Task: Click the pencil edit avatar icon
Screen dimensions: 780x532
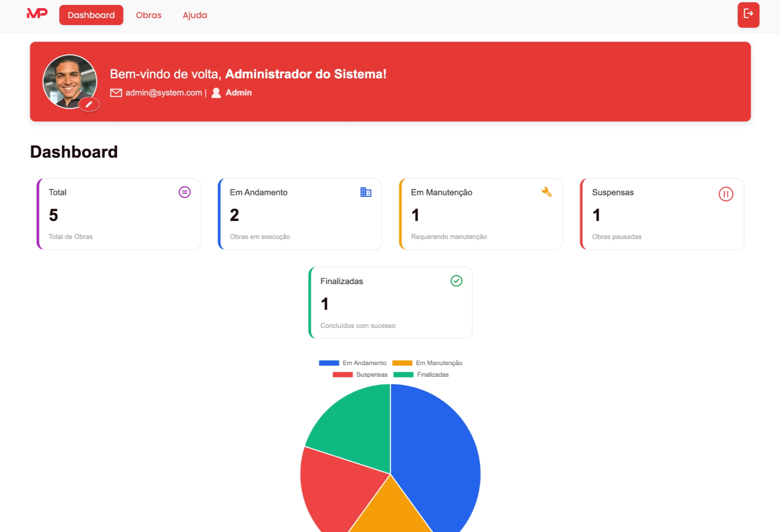Action: tap(89, 104)
